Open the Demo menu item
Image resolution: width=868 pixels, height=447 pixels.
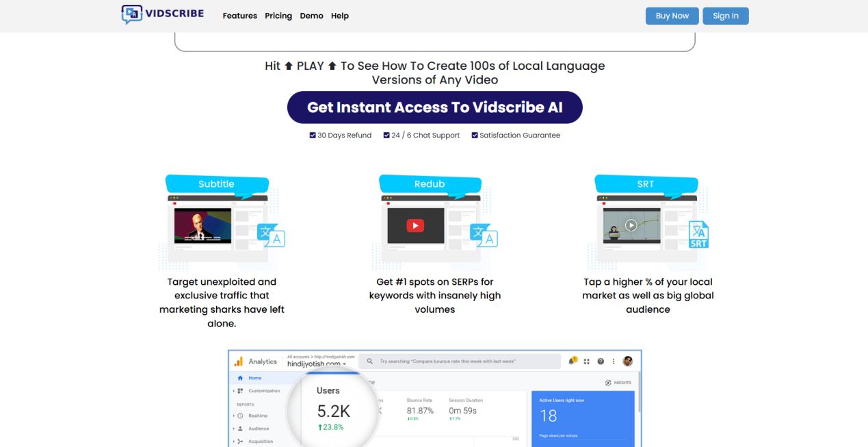(x=311, y=16)
